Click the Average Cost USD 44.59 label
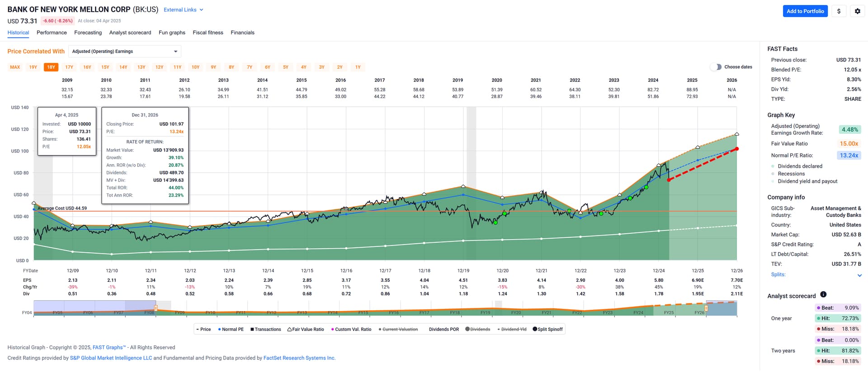 [x=62, y=208]
